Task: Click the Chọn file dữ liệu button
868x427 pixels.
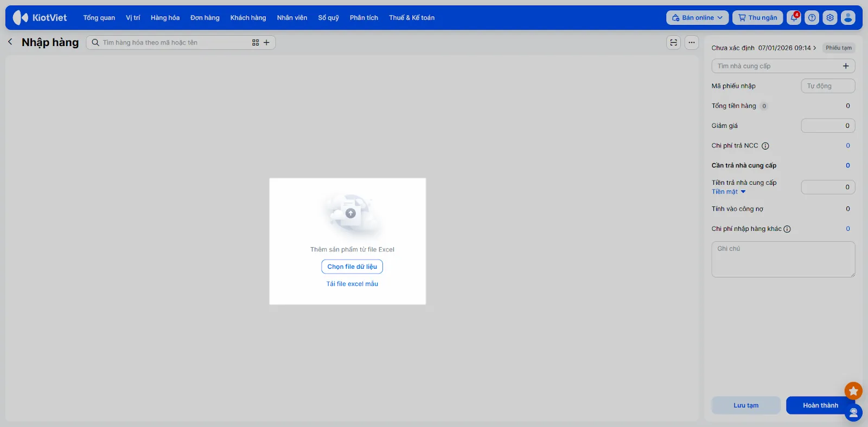Action: (352, 267)
